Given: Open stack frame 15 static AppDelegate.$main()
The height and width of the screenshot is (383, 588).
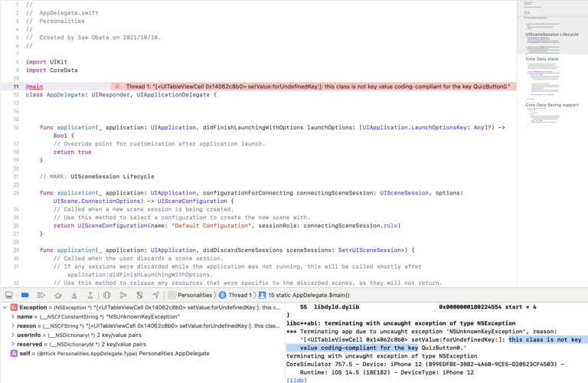Looking at the screenshot, I should 304,295.
